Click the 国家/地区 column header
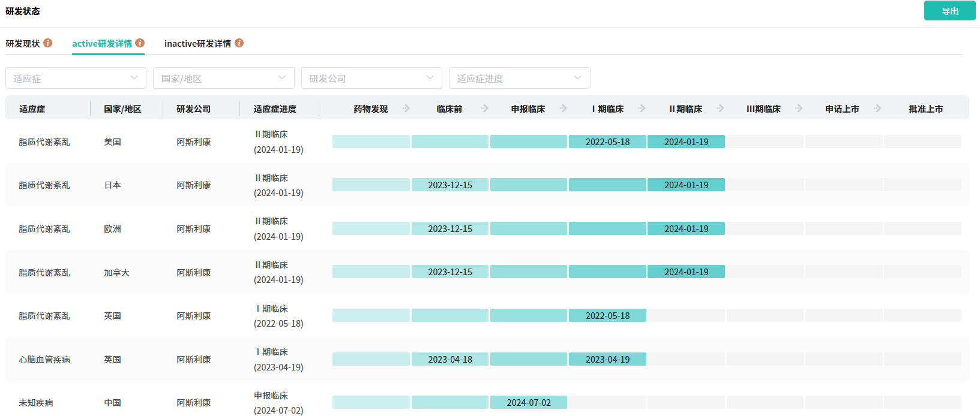 tap(122, 109)
